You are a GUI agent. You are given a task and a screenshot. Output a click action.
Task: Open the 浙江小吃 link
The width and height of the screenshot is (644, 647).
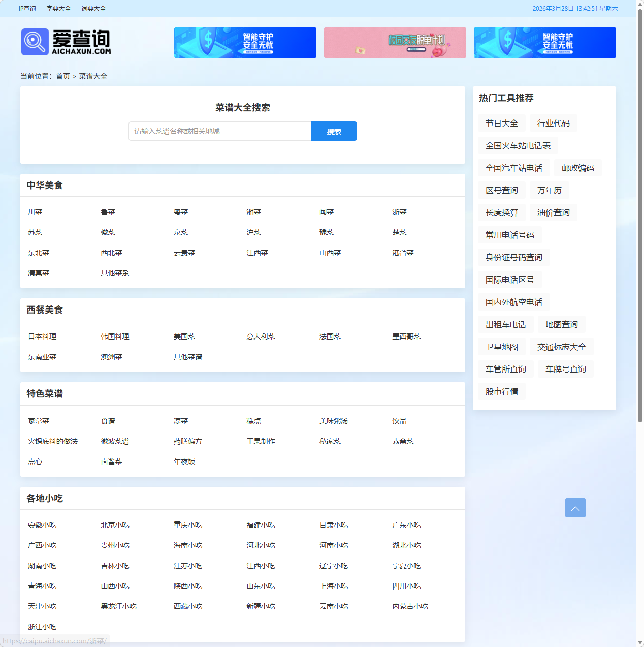point(42,627)
